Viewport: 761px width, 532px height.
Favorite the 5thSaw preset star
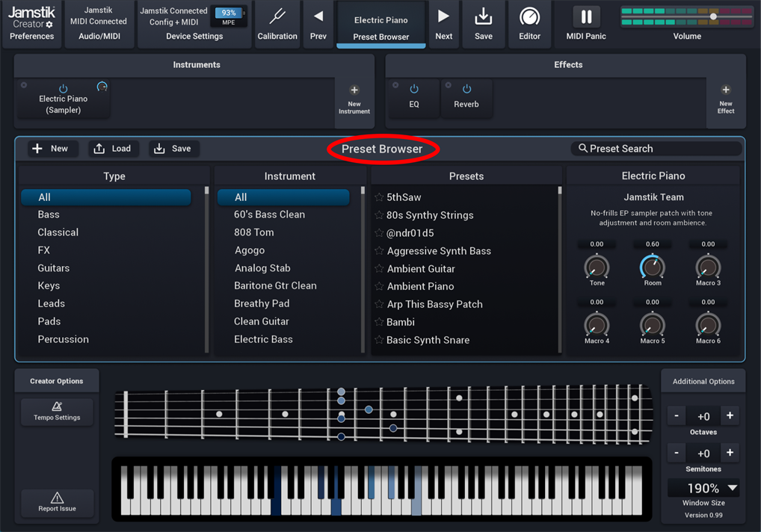coord(379,197)
